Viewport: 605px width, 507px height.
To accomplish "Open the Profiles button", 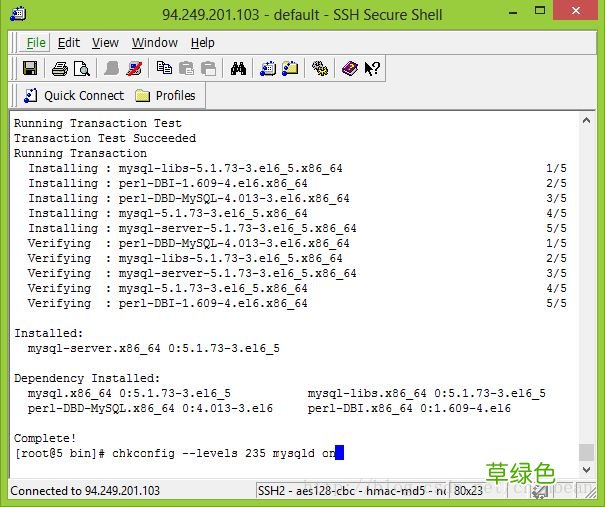I will click(166, 95).
